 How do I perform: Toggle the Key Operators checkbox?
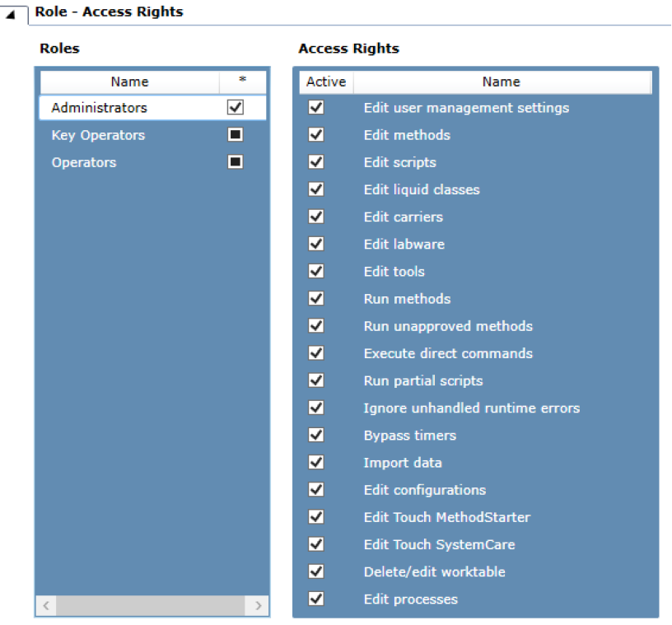click(235, 134)
